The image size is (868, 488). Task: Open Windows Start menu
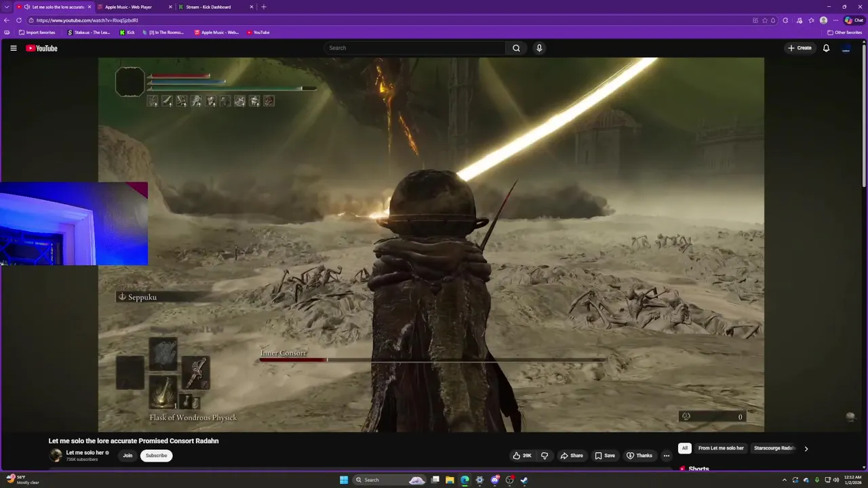click(344, 480)
